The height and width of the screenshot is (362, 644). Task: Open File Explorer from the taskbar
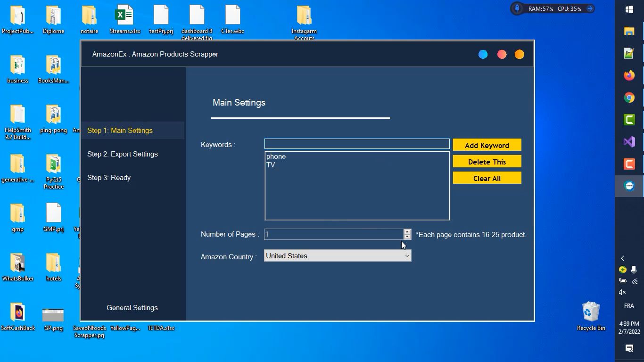(629, 31)
